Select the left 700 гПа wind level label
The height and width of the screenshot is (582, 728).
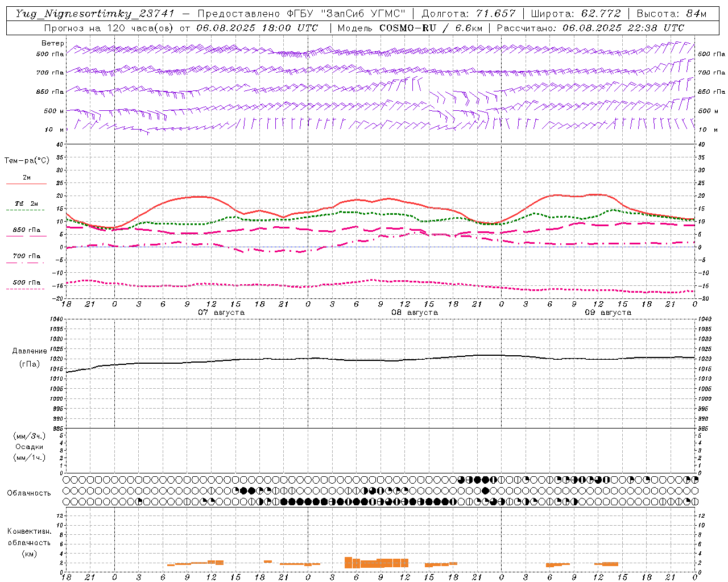50,73
